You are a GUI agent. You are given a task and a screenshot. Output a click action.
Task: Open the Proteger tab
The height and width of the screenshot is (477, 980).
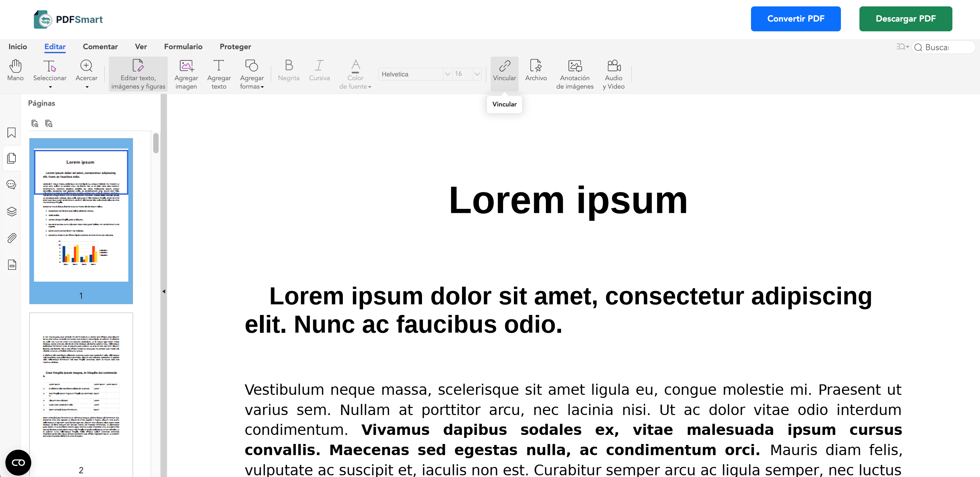(235, 46)
